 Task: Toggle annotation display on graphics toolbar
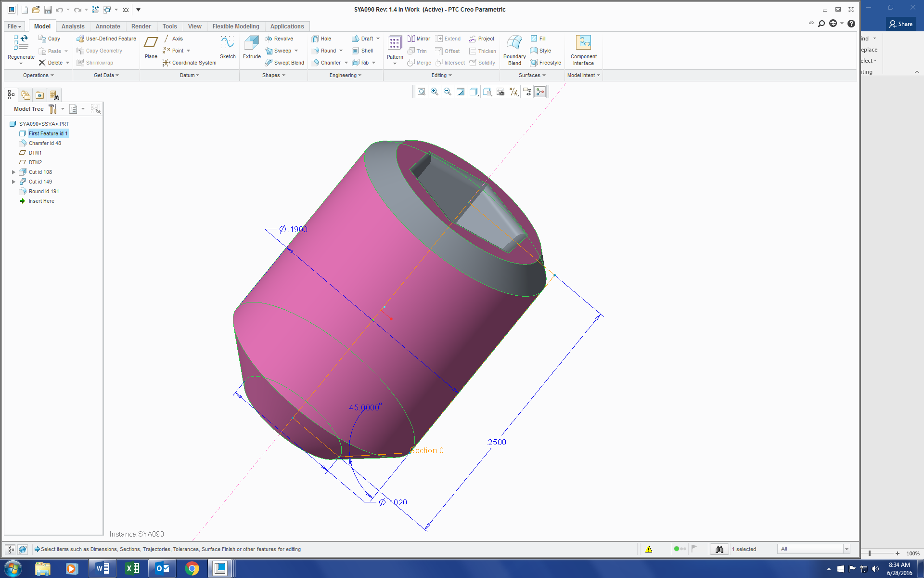pos(527,92)
